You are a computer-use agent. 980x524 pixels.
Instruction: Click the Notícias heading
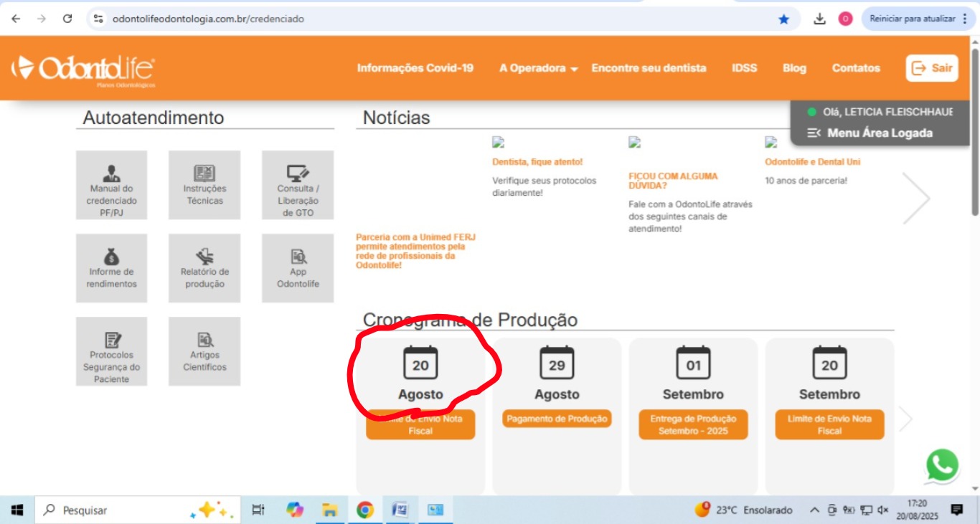(x=397, y=118)
